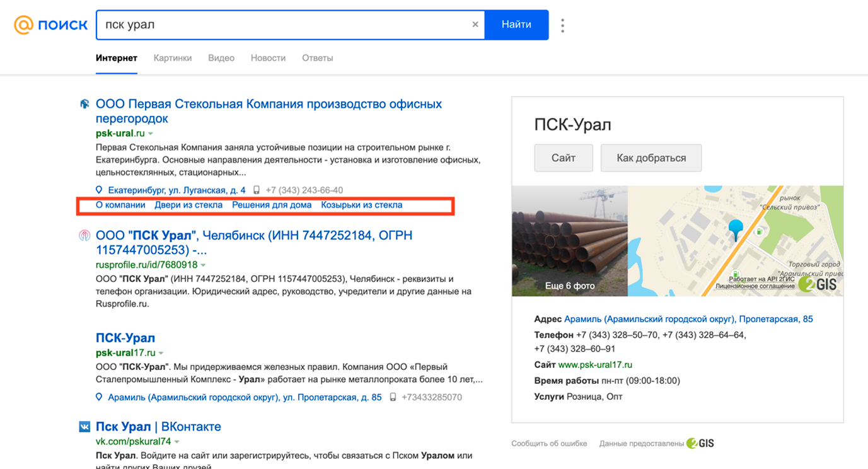Click Время работы пн-пт (09:00-18:00) text
The width and height of the screenshot is (868, 469).
pos(607,381)
